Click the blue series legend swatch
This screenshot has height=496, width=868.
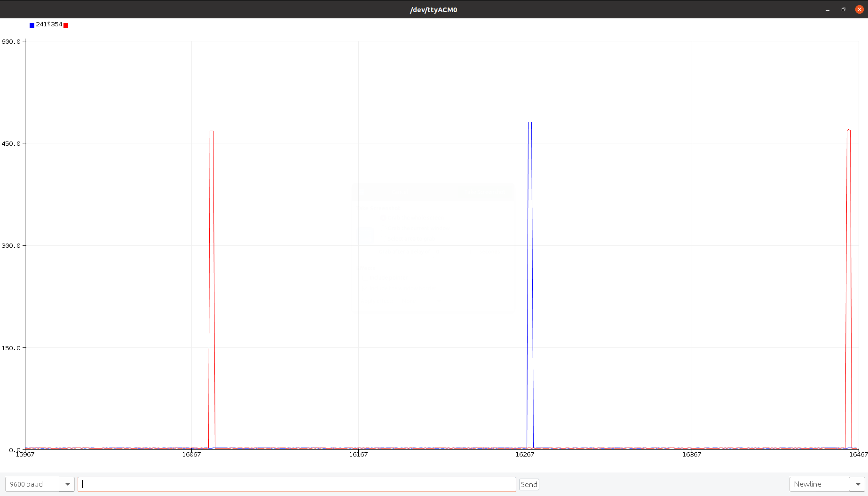32,25
